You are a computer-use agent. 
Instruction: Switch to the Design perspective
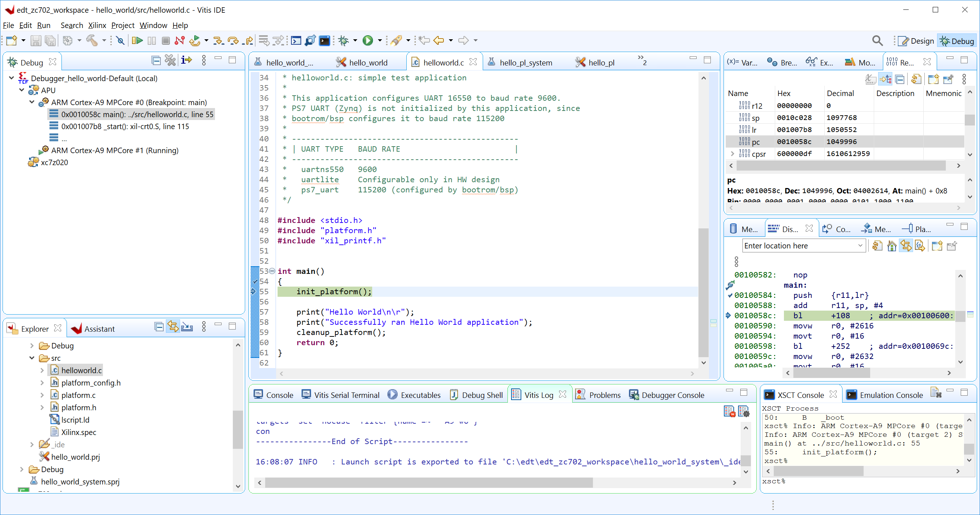point(916,41)
